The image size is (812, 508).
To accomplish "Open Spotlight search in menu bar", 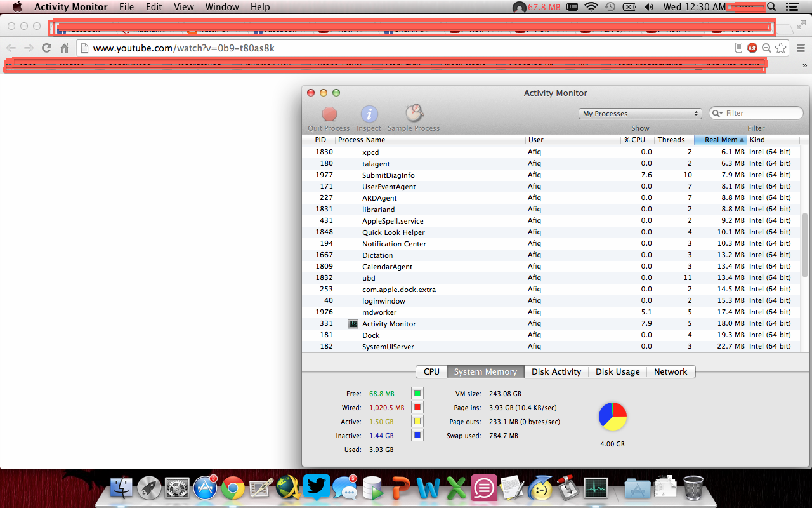I will 771,7.
